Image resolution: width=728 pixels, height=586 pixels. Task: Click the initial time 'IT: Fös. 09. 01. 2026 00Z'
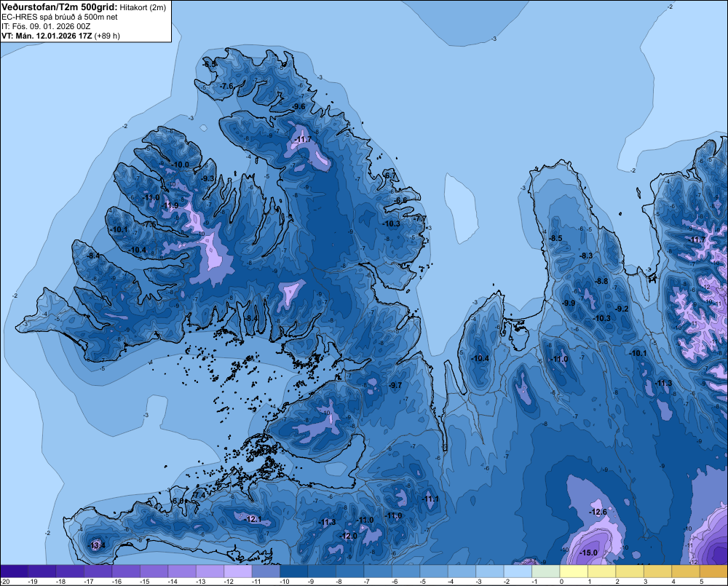(x=46, y=26)
